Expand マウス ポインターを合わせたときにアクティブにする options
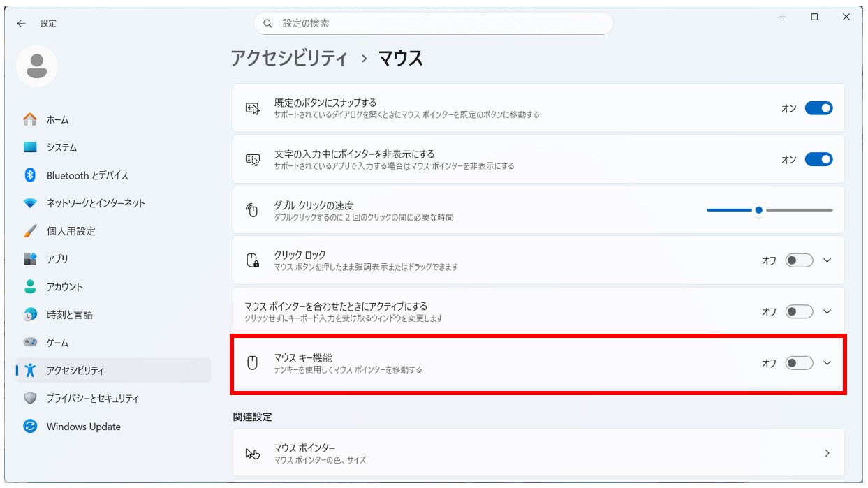 click(x=827, y=311)
